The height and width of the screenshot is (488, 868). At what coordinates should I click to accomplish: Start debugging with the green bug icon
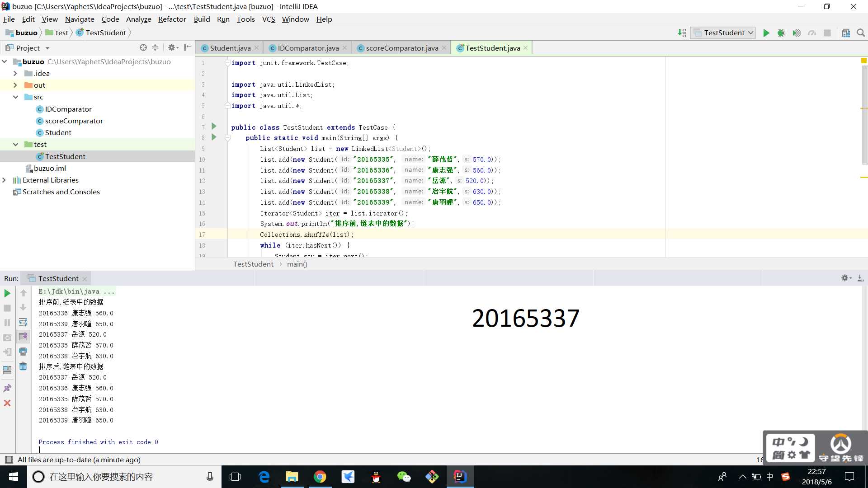781,33
